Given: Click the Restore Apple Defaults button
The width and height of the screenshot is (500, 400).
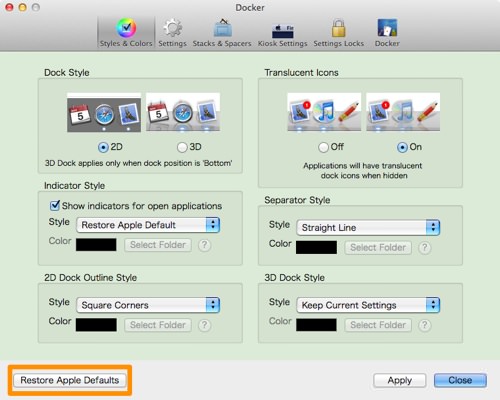Looking at the screenshot, I should [70, 380].
